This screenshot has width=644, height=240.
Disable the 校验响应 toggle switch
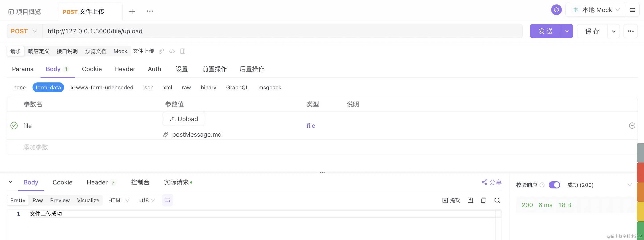pyautogui.click(x=554, y=185)
